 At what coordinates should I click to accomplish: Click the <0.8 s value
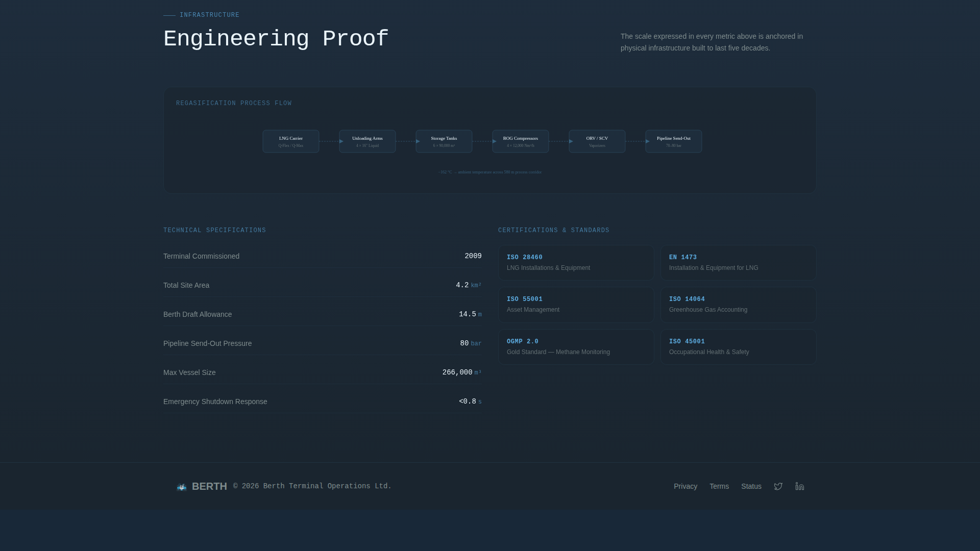point(470,402)
